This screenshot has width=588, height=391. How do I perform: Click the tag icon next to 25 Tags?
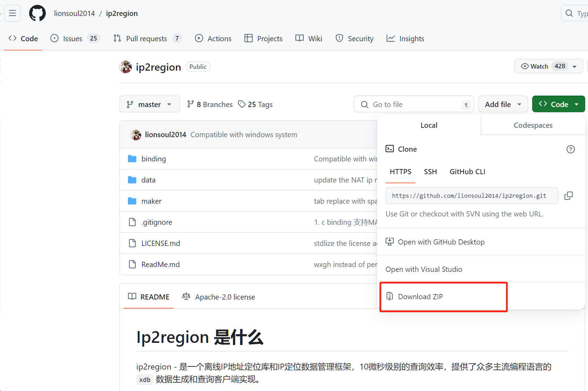pyautogui.click(x=242, y=104)
